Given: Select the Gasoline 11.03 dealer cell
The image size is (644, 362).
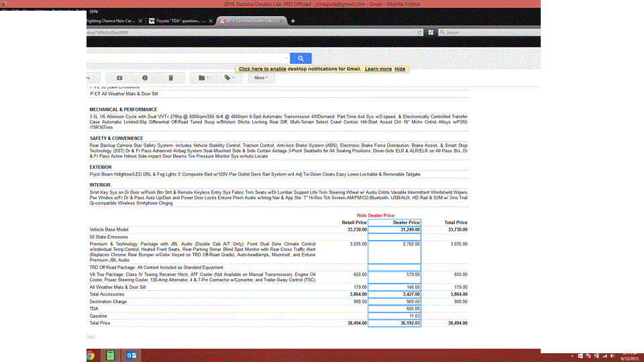Looking at the screenshot, I should coord(394,316).
